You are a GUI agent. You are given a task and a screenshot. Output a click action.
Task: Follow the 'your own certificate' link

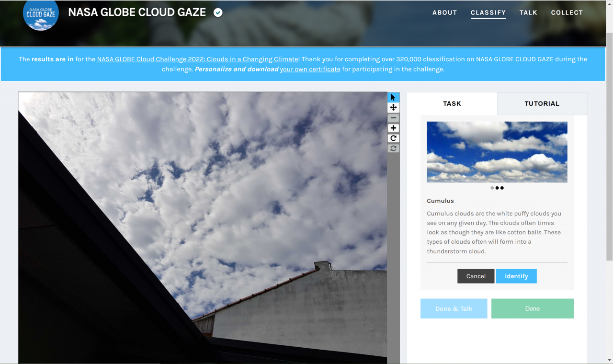[x=310, y=69]
